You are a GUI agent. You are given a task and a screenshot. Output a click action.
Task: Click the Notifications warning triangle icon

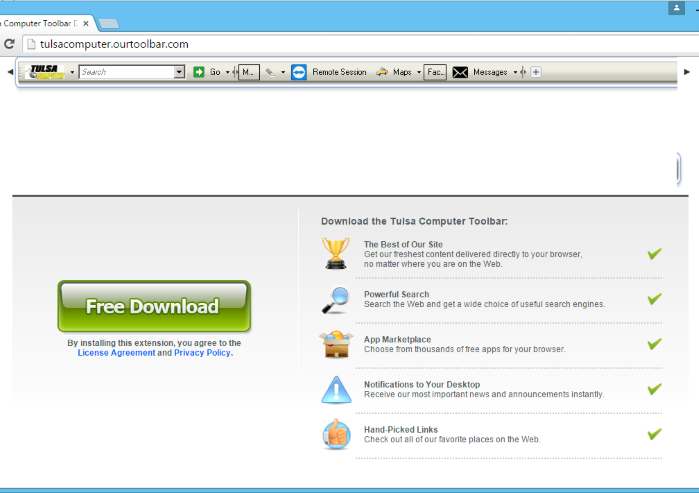coord(336,389)
